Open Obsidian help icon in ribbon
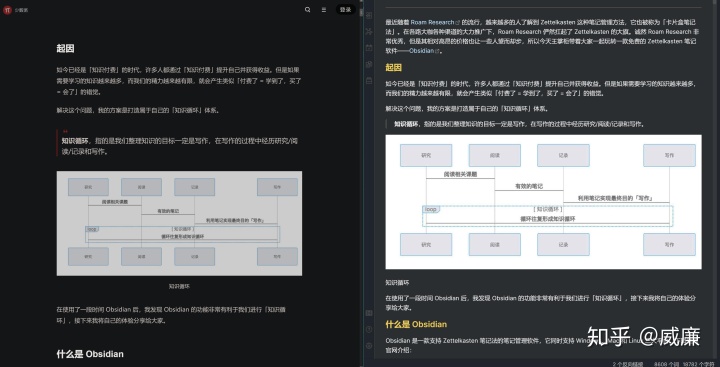Viewport: 720px width, 367px height. coord(369,329)
